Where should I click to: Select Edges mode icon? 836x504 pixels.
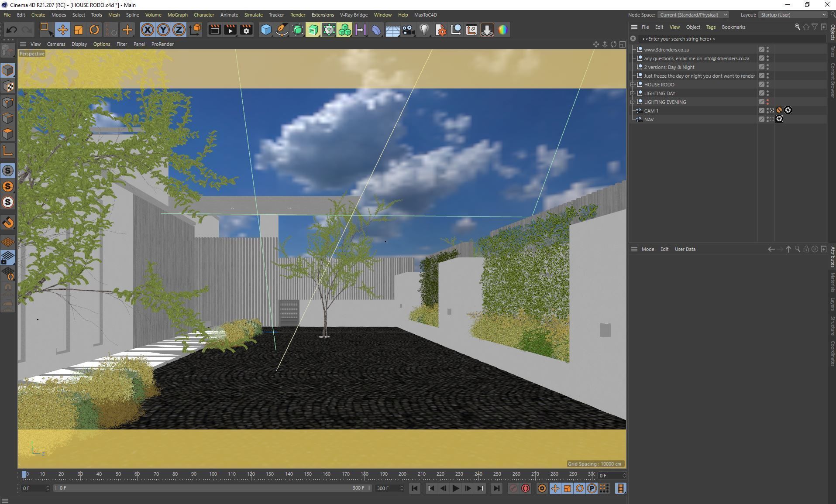[x=8, y=118]
